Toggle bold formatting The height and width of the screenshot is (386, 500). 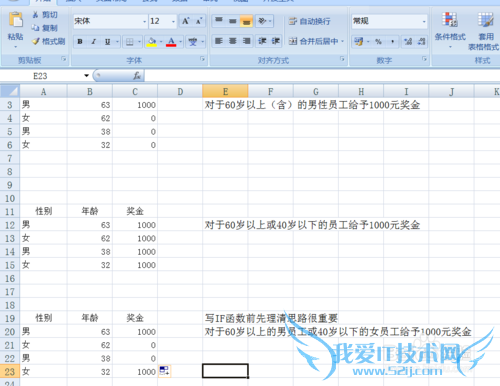80,42
